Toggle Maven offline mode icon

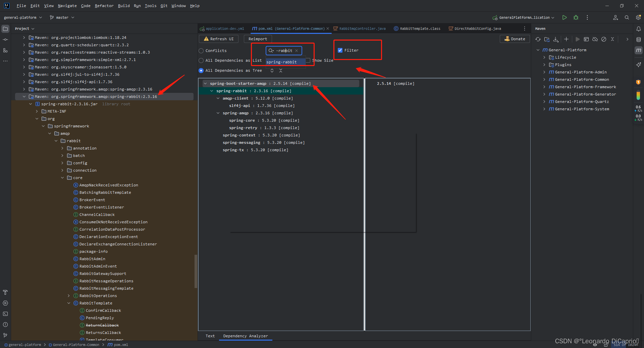(595, 39)
